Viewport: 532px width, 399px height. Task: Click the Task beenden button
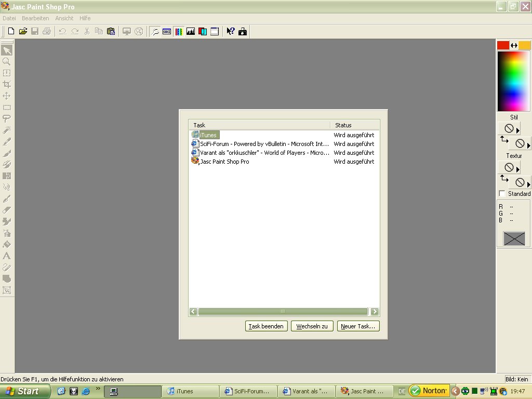[267, 326]
